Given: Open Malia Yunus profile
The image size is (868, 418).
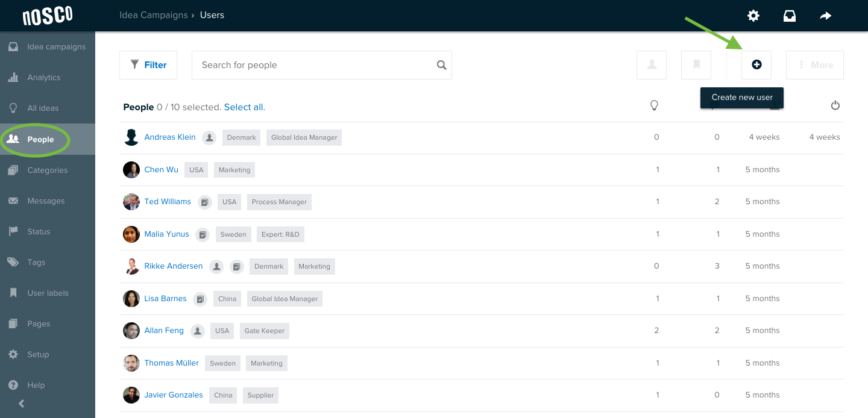Looking at the screenshot, I should click(167, 234).
